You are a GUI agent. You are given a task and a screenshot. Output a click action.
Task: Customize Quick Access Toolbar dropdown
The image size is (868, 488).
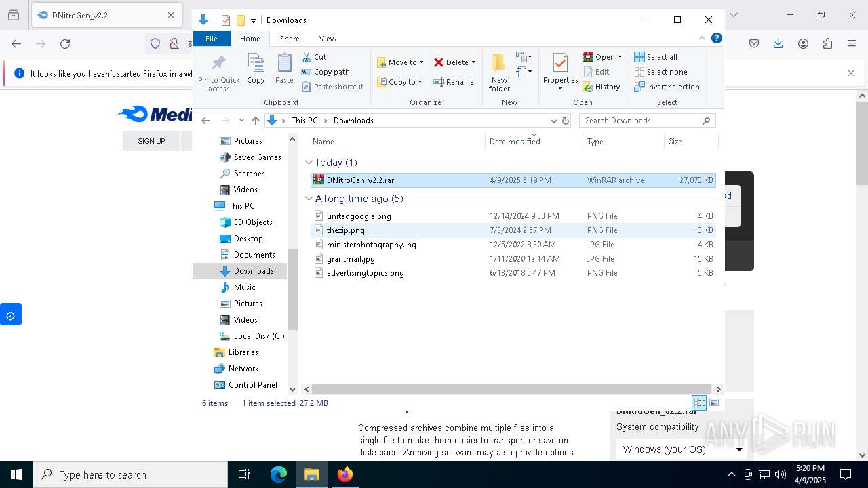click(x=253, y=20)
